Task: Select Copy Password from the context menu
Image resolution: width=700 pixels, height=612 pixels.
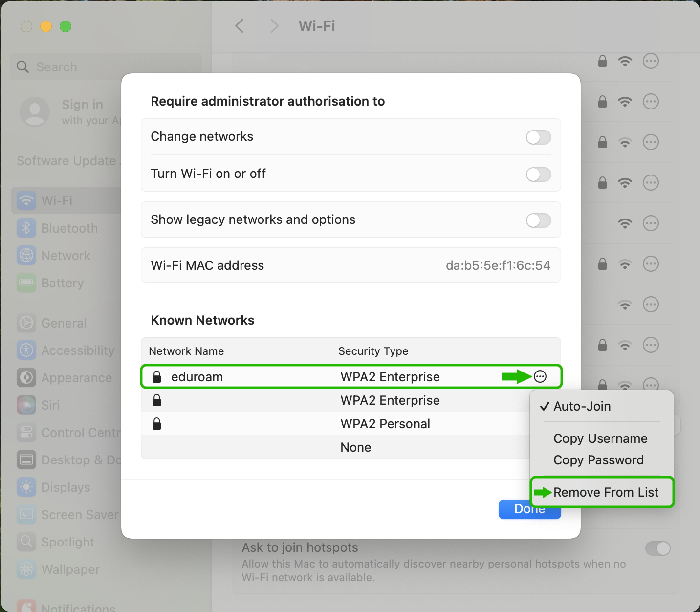Action: click(598, 460)
